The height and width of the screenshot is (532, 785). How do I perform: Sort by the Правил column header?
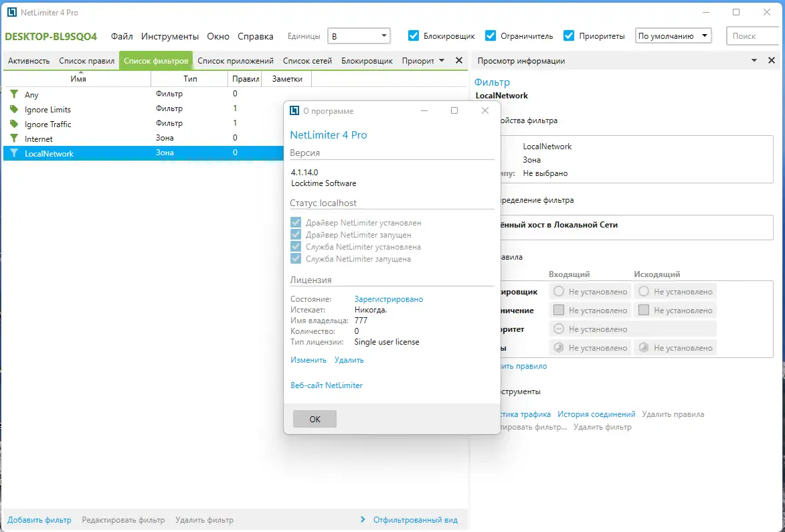(x=246, y=78)
